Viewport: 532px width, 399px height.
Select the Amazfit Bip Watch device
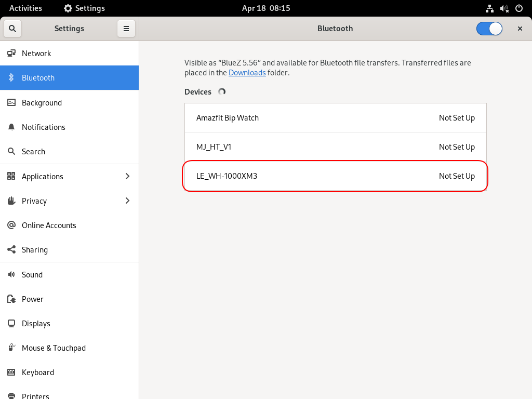335,118
